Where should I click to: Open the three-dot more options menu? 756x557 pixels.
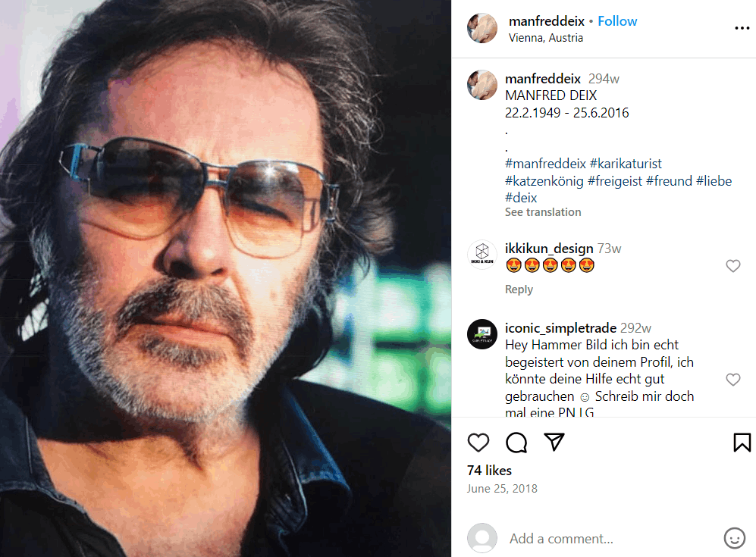coord(742,28)
